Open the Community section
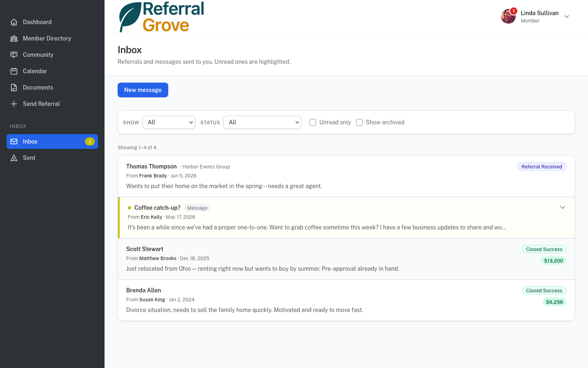Image resolution: width=588 pixels, height=368 pixels. (x=52, y=55)
